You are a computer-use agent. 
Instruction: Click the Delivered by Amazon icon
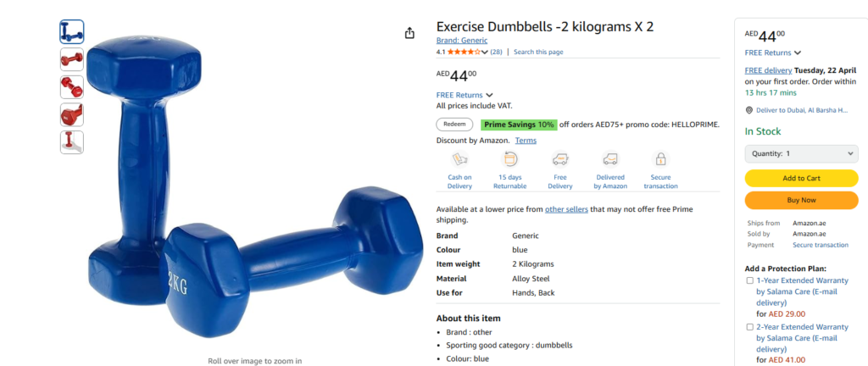pyautogui.click(x=610, y=159)
